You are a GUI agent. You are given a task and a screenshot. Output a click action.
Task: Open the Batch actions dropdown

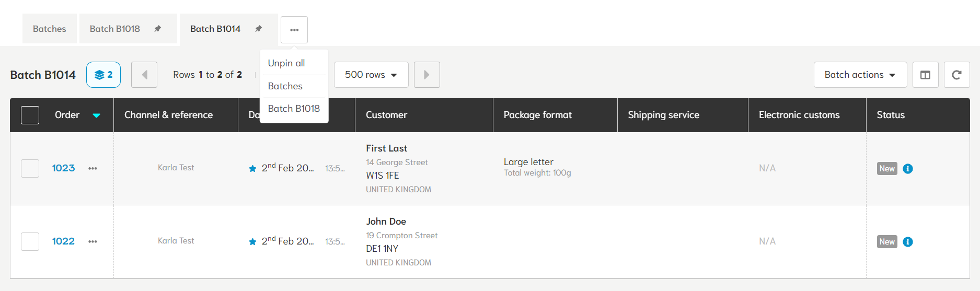click(x=860, y=75)
